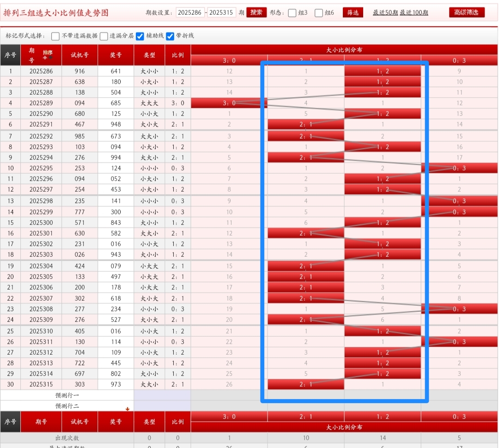Open the 高级筛选 advanced filter panel
This screenshot has width=499, height=448.
tap(467, 12)
